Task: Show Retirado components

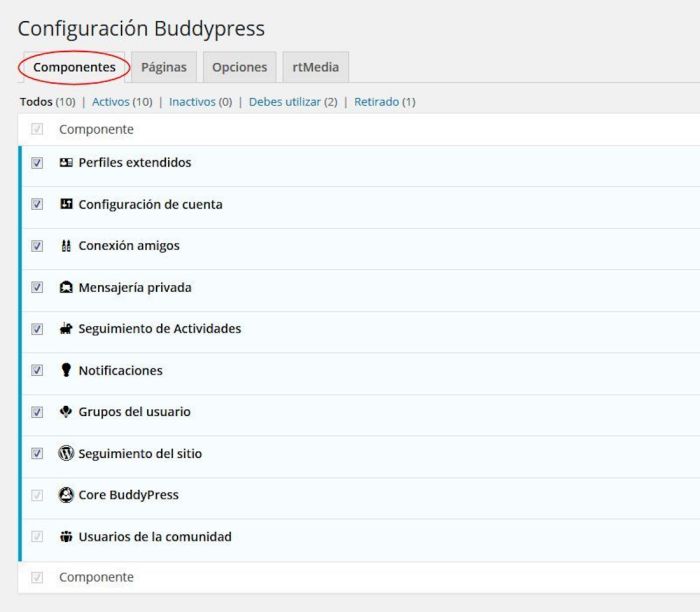Action: pos(376,102)
